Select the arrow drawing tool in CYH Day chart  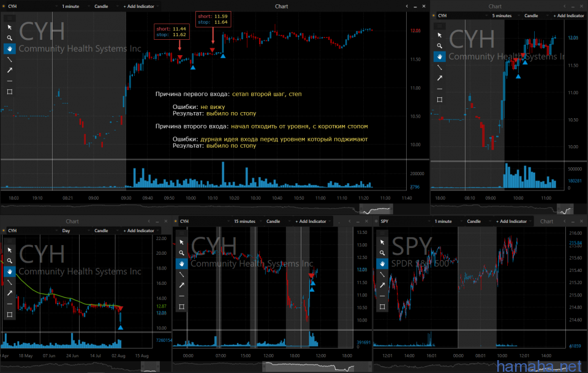click(x=10, y=293)
